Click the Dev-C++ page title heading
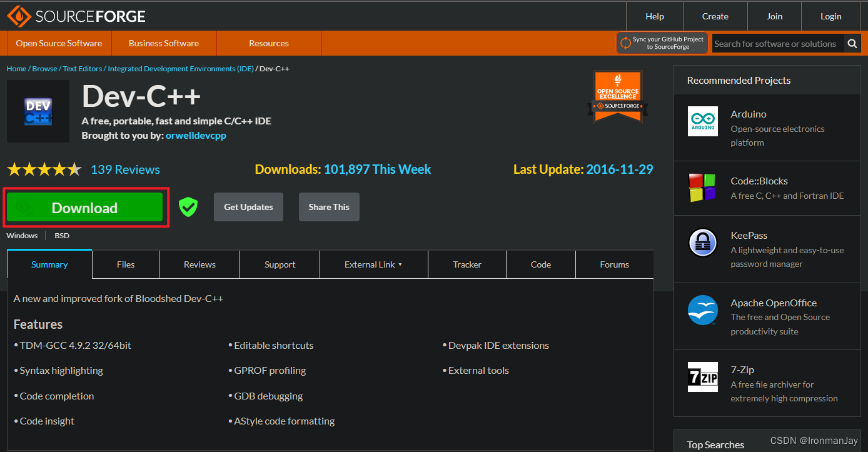 point(141,96)
